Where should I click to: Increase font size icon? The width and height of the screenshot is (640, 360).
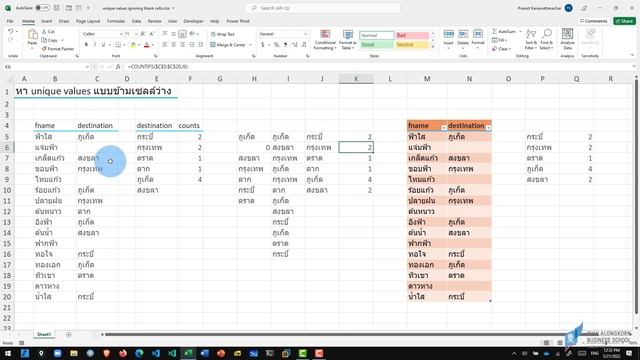coord(143,34)
